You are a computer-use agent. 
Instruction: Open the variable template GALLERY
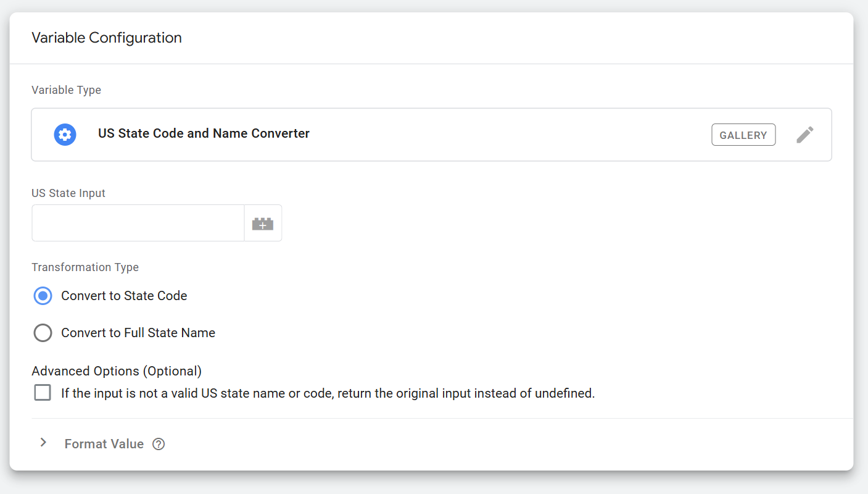click(x=743, y=134)
